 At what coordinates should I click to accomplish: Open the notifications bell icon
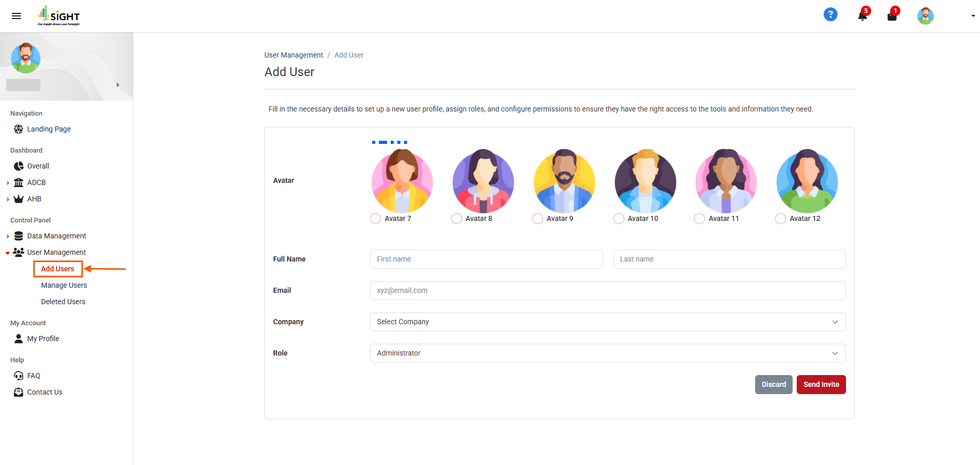coord(862,16)
